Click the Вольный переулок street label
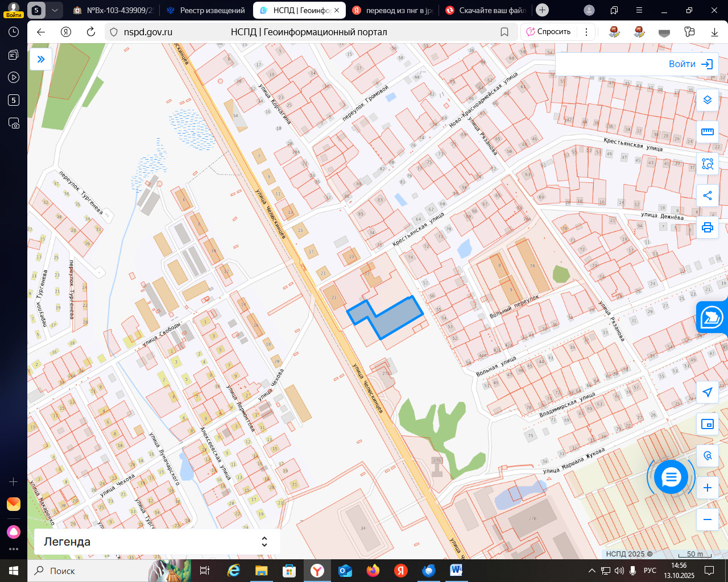Viewport: 728px width, 582px height. click(x=514, y=306)
